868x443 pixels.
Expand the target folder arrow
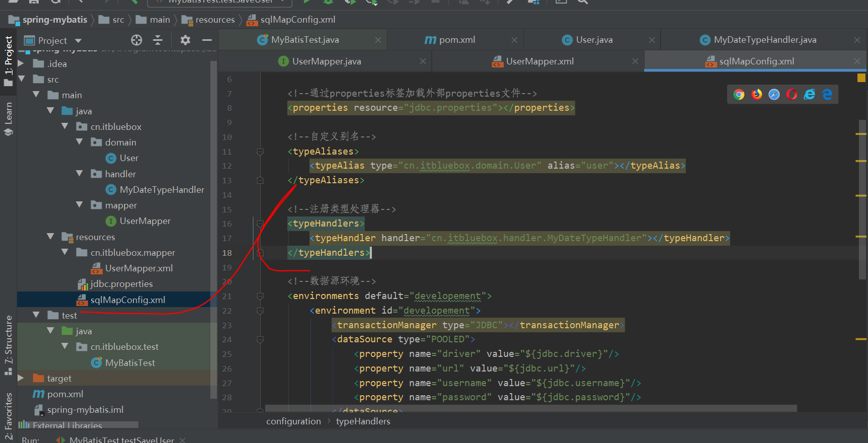(x=21, y=378)
